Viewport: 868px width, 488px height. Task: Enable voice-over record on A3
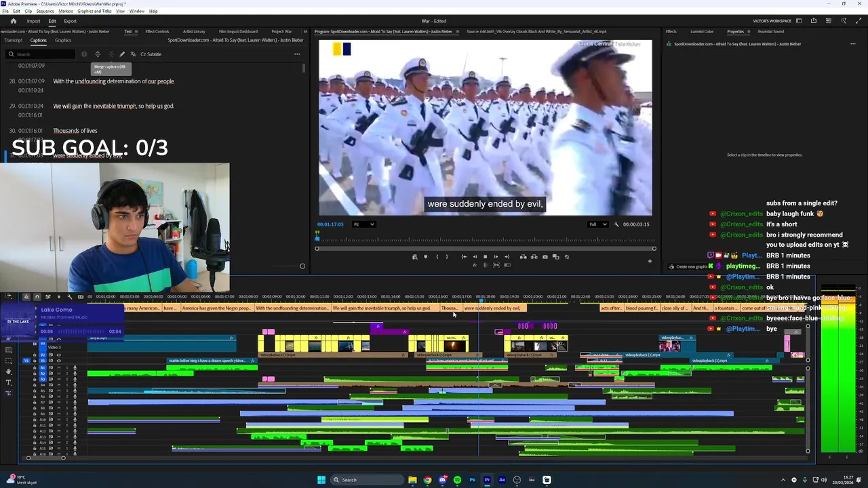click(x=75, y=380)
